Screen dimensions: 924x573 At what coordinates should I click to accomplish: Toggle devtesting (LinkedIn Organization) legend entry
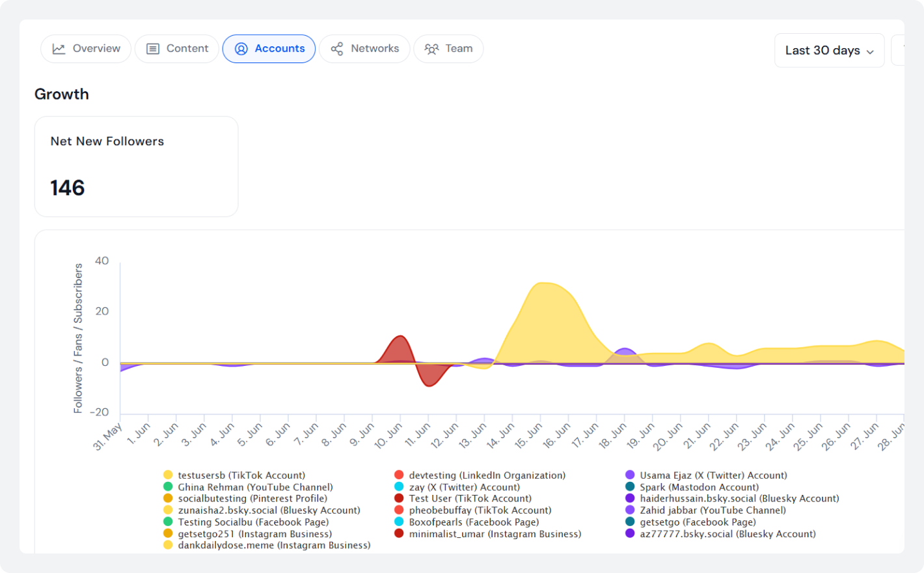480,475
